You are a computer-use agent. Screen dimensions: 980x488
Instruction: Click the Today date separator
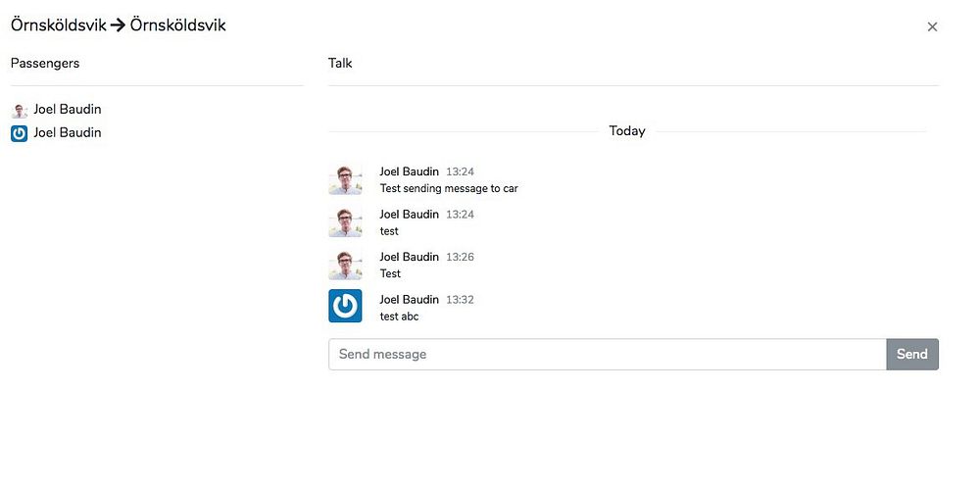627,130
